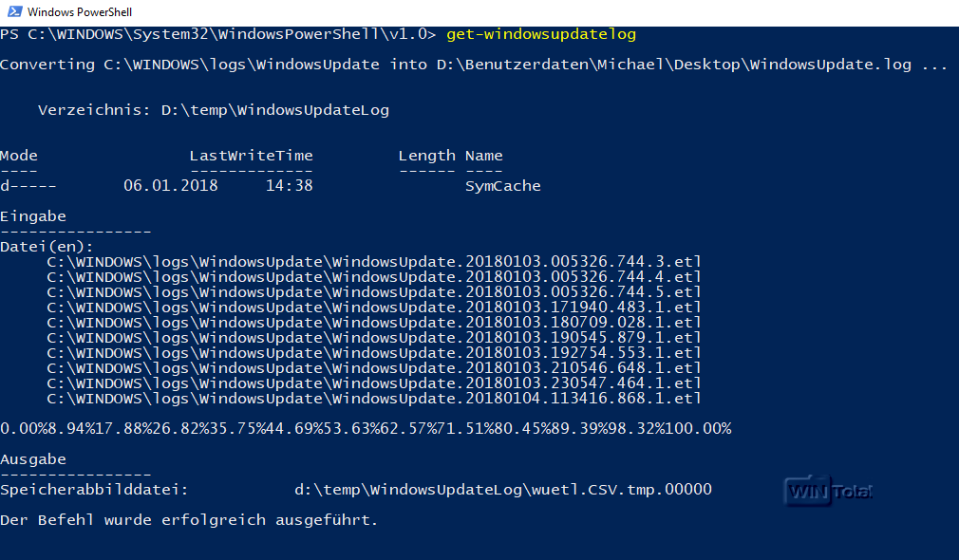Click the WinTotal watermark logo
This screenshot has height=560, width=959.
click(828, 491)
